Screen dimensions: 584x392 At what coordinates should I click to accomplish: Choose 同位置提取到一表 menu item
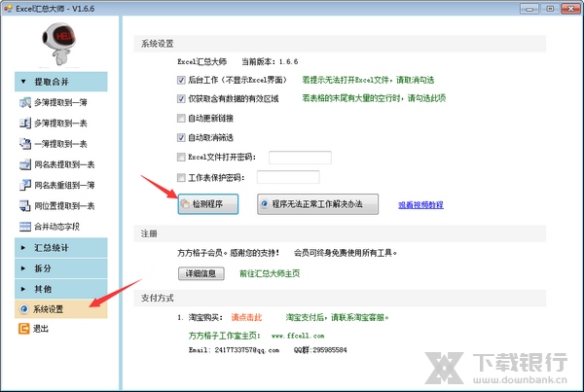click(64, 206)
